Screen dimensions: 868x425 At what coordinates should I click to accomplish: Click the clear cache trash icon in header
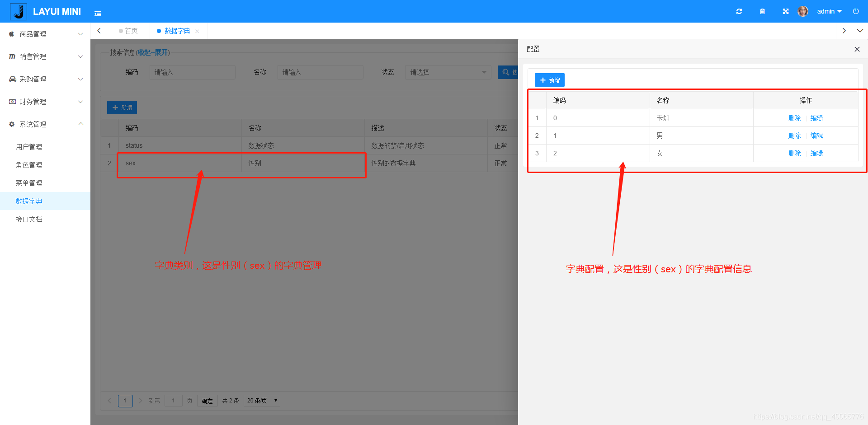[762, 11]
